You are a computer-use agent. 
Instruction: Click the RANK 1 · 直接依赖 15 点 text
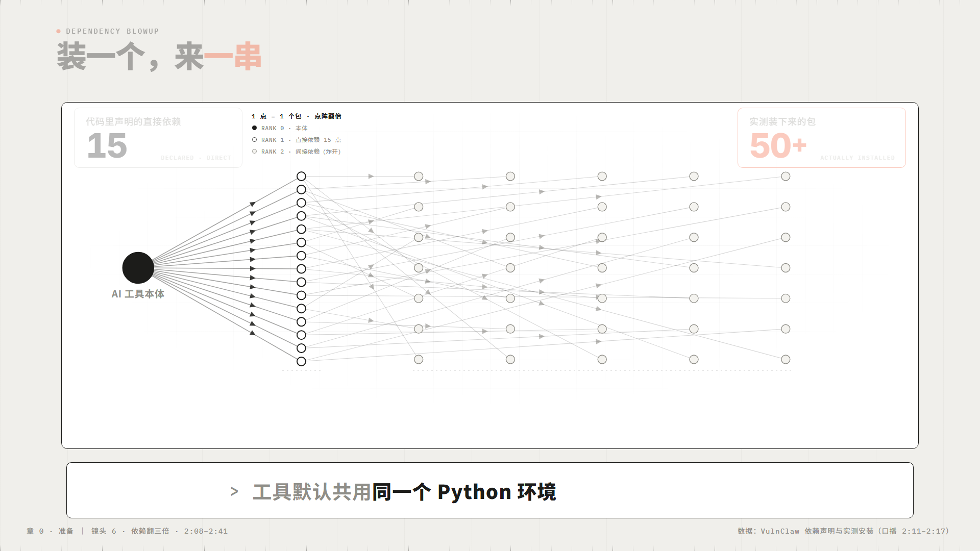point(301,140)
